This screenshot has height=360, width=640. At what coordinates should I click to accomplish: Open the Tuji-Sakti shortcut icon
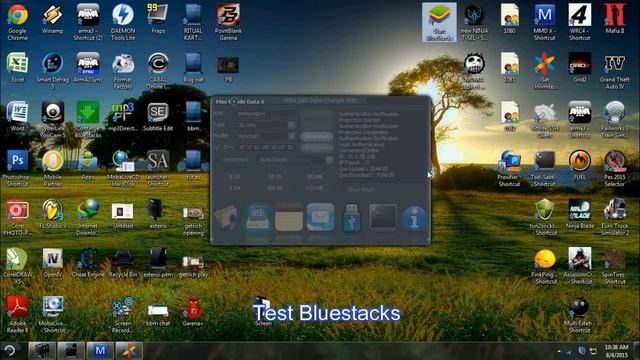(x=544, y=168)
